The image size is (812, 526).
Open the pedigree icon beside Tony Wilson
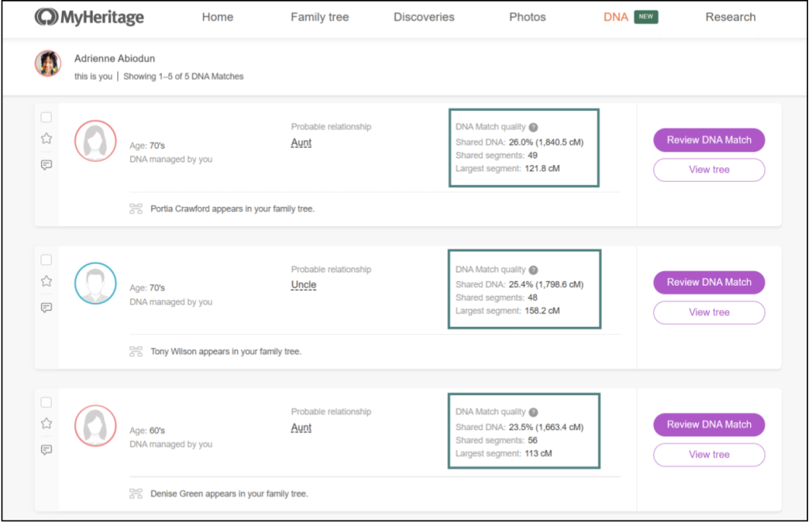point(136,351)
